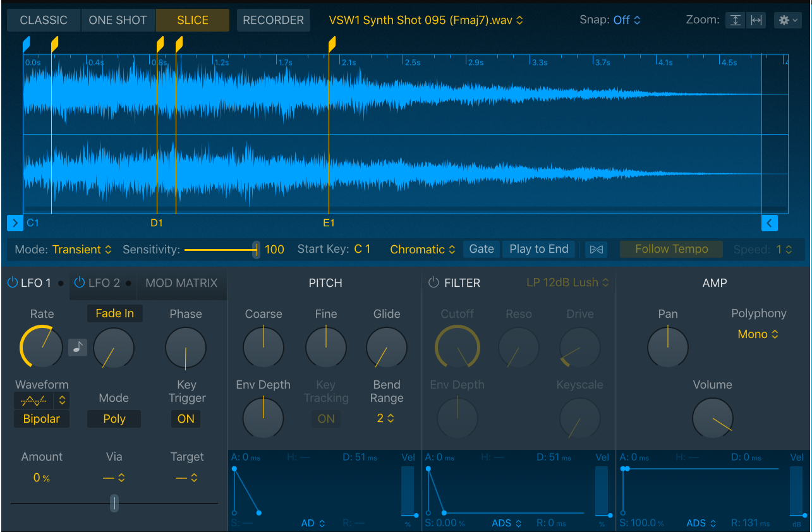Click the amp envelope Vel slider
The height and width of the screenshot is (532, 812).
point(797,490)
